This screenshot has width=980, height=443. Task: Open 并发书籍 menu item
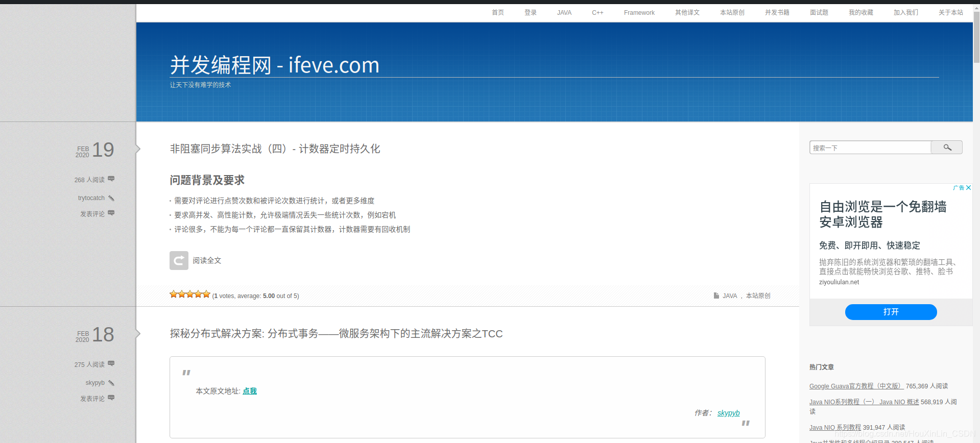coord(777,13)
